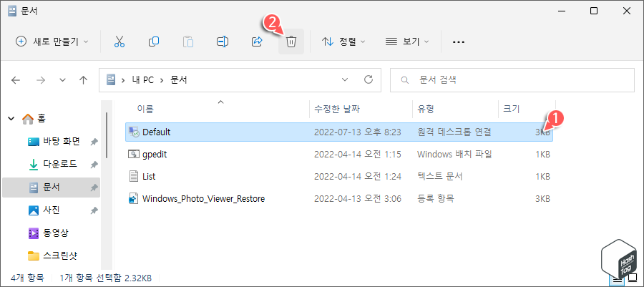The image size is (644, 287).
Task: Click the pin icon beside 바탕 화면
Action: click(94, 142)
